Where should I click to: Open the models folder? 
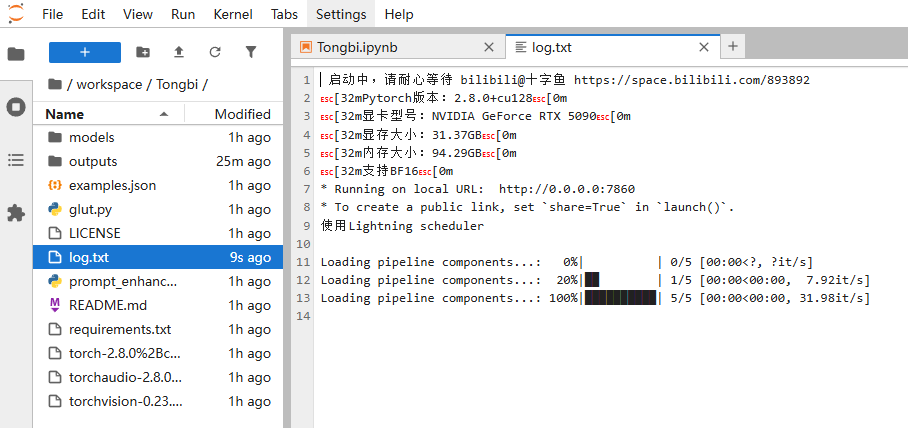[x=91, y=137]
